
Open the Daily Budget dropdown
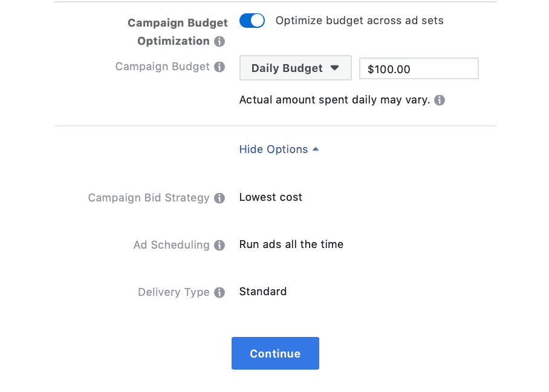click(296, 68)
